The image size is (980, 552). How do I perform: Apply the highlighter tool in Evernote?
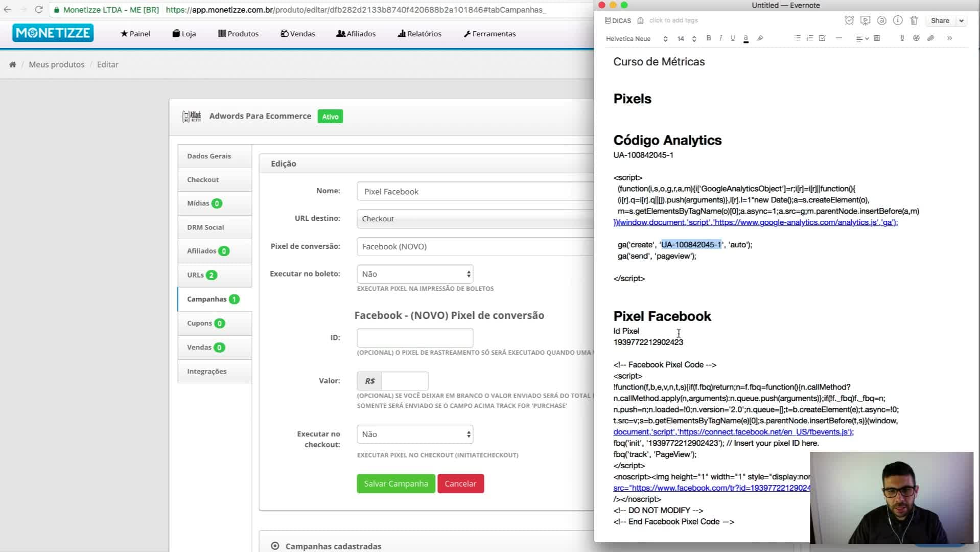pos(760,38)
